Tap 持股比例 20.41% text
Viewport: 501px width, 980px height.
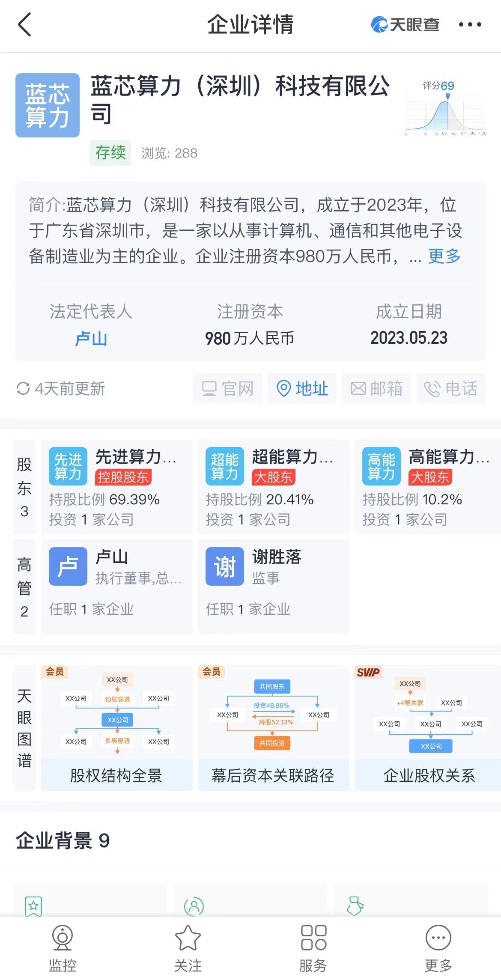(259, 499)
